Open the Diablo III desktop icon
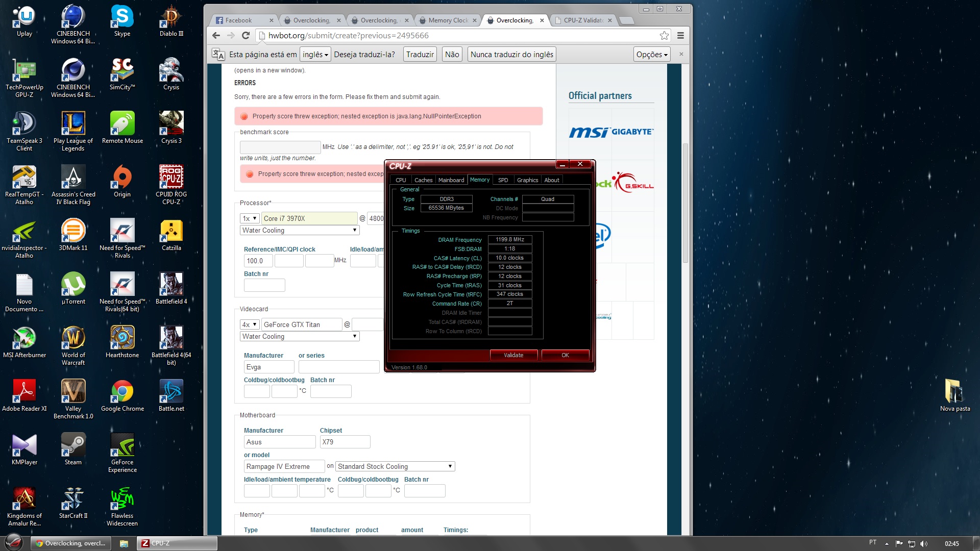The image size is (980, 551). tap(171, 21)
